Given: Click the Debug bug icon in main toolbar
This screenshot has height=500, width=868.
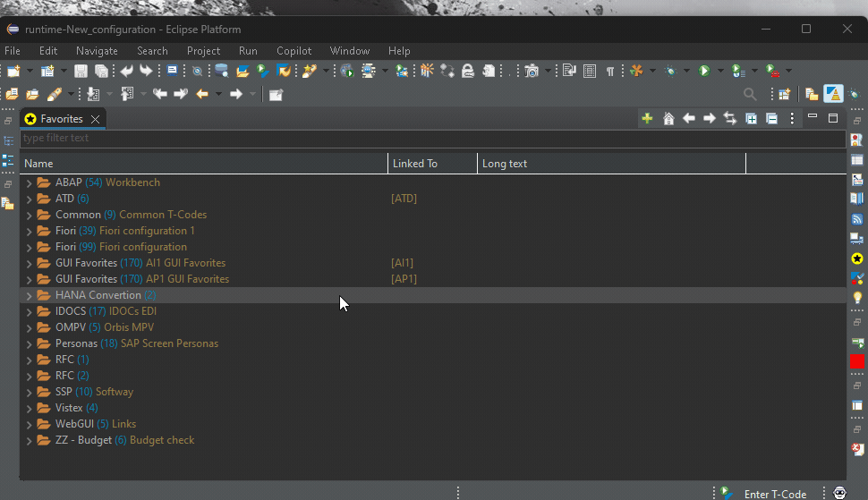Looking at the screenshot, I should coord(671,71).
